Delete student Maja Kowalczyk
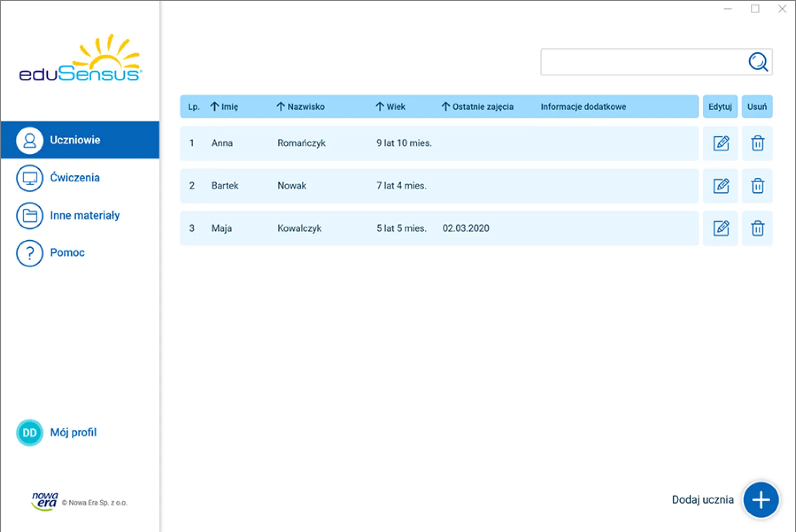The image size is (796, 532). point(757,228)
